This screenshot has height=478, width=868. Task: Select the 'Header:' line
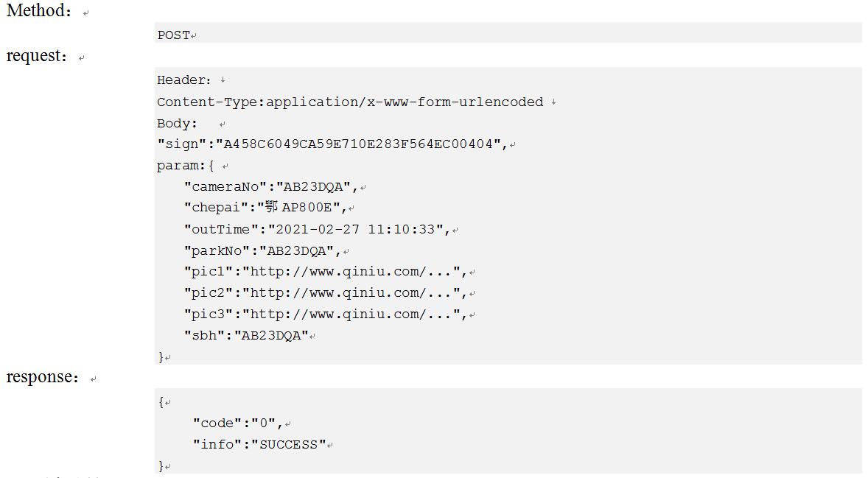tap(183, 80)
